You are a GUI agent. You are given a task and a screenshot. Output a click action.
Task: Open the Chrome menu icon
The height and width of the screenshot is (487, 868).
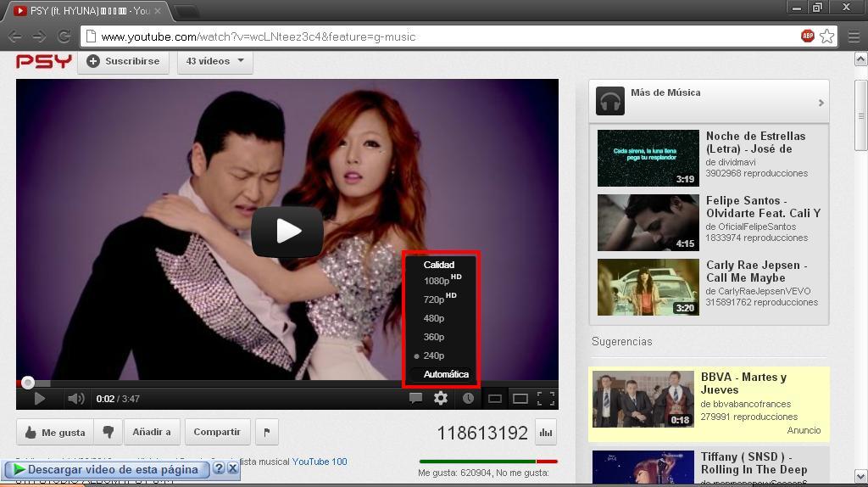click(x=854, y=36)
